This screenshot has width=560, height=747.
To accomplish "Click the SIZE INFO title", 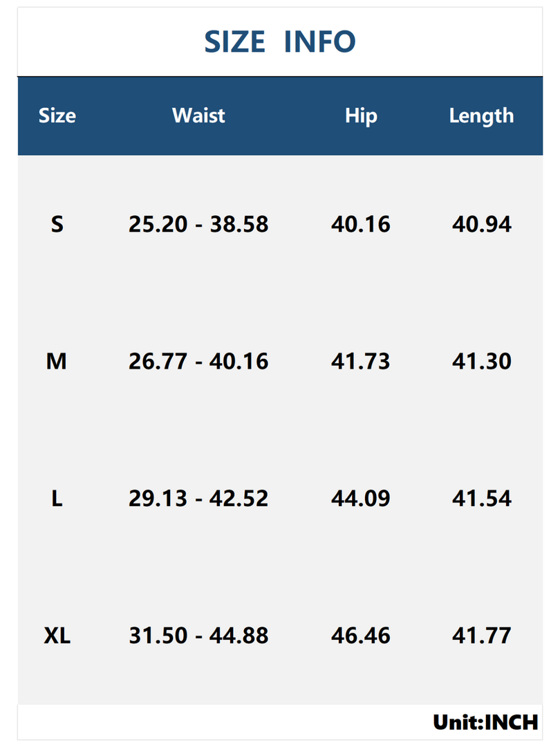I will point(280,41).
